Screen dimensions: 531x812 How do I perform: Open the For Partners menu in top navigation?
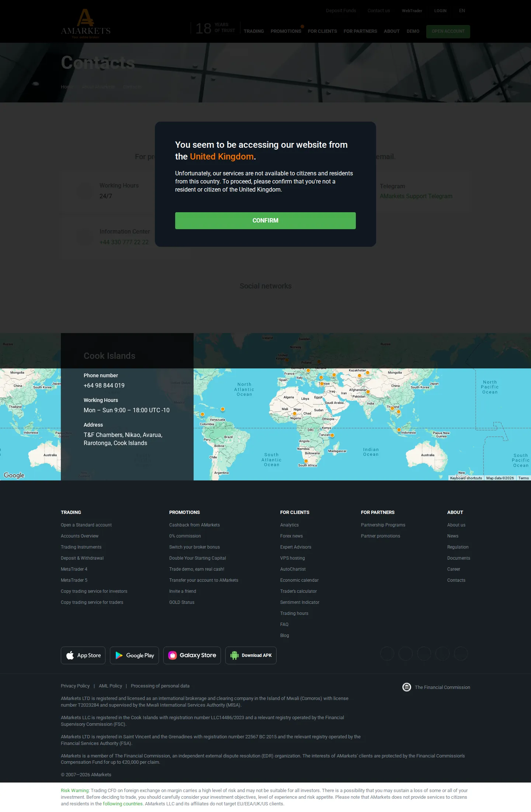(360, 31)
